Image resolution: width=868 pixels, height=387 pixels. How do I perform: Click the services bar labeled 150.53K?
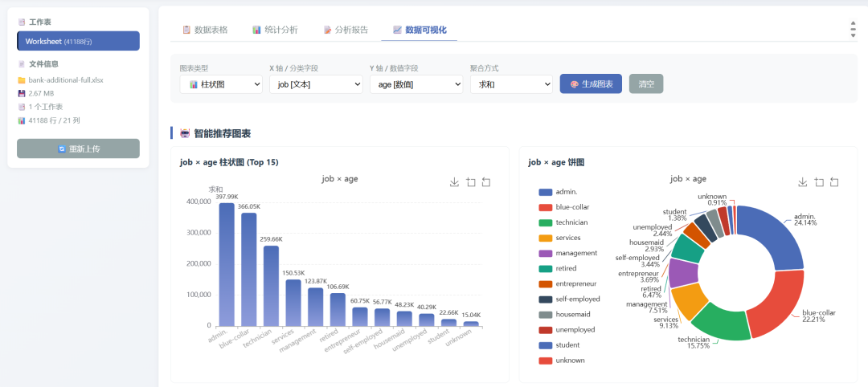pyautogui.click(x=293, y=303)
